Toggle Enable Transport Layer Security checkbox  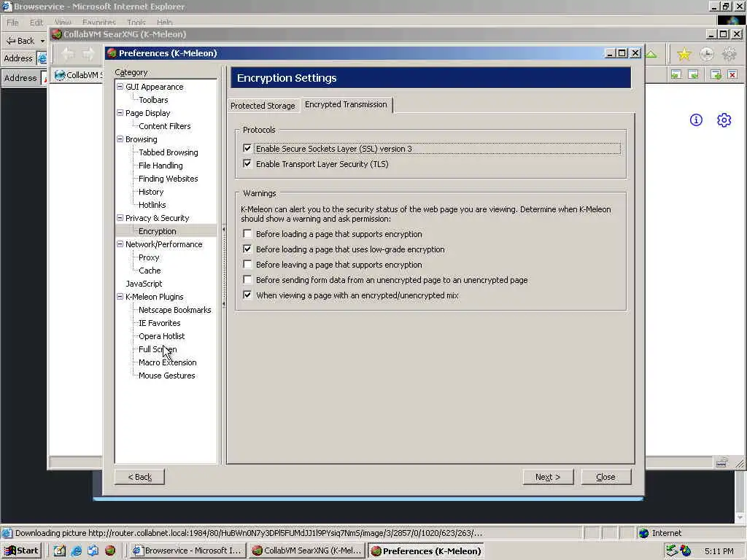[x=247, y=164]
